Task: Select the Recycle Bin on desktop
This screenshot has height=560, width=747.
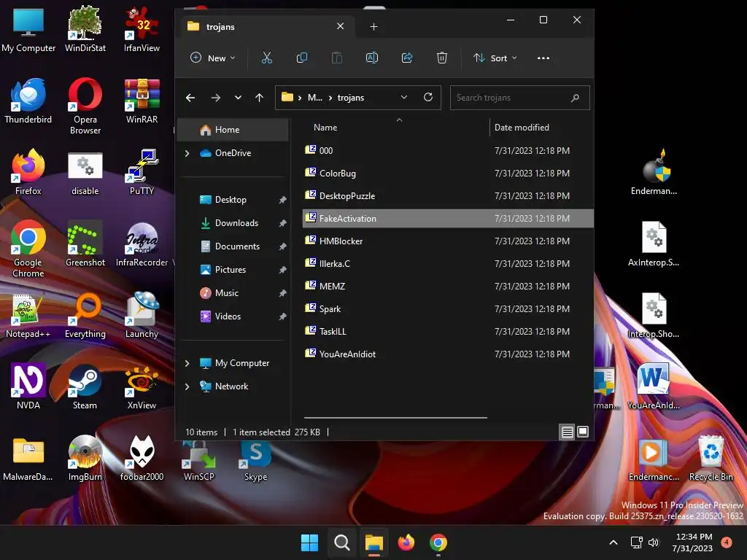Action: pos(711,458)
